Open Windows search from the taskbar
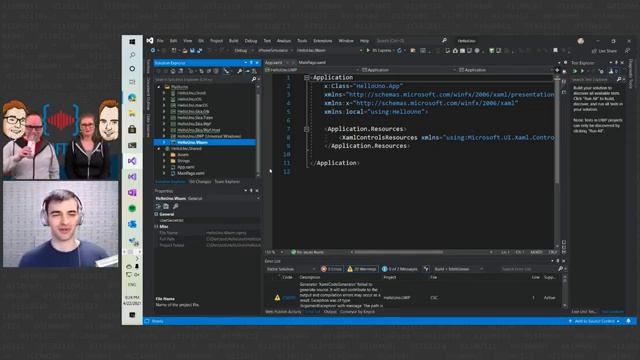Screen dimensions: 640x360 click(x=132, y=55)
